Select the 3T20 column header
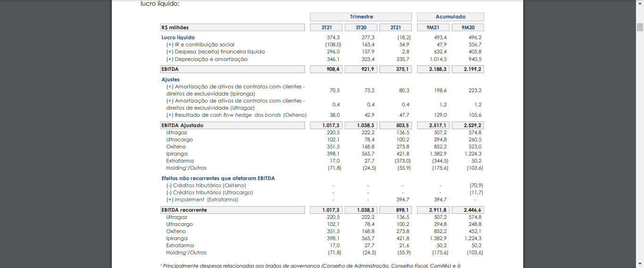 (361, 27)
